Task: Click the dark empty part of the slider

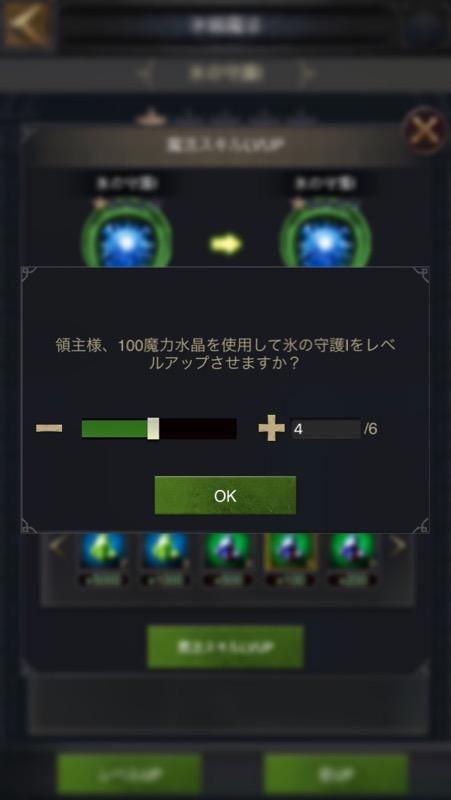Action: click(x=197, y=429)
